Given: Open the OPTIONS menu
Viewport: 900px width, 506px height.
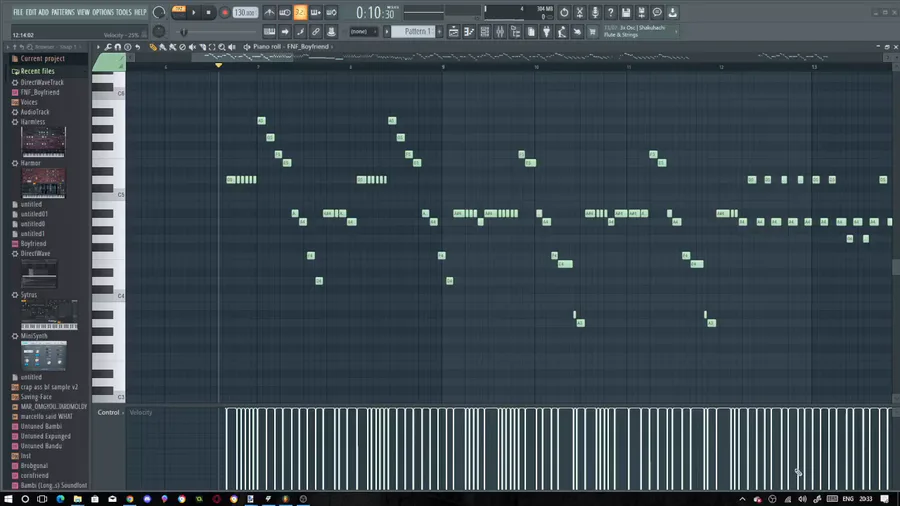Looking at the screenshot, I should (103, 12).
